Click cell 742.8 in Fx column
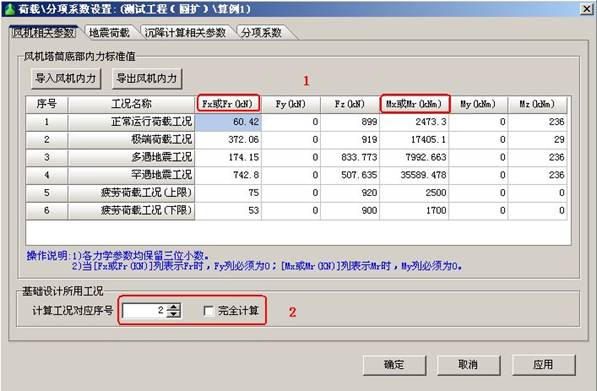 [228, 175]
